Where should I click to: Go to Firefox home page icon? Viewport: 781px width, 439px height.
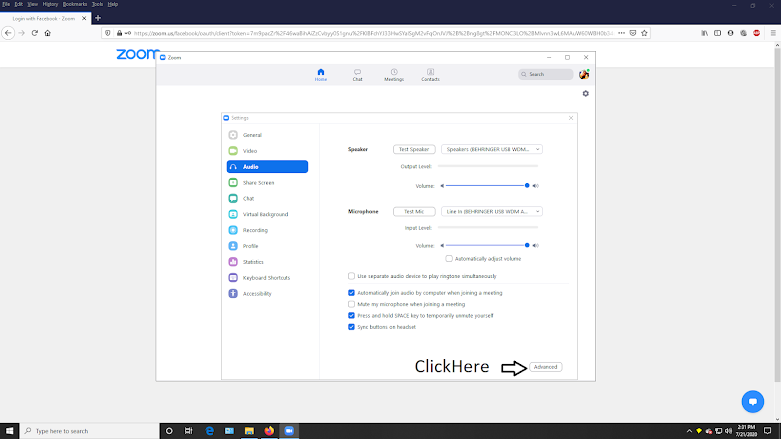pyautogui.click(x=47, y=33)
